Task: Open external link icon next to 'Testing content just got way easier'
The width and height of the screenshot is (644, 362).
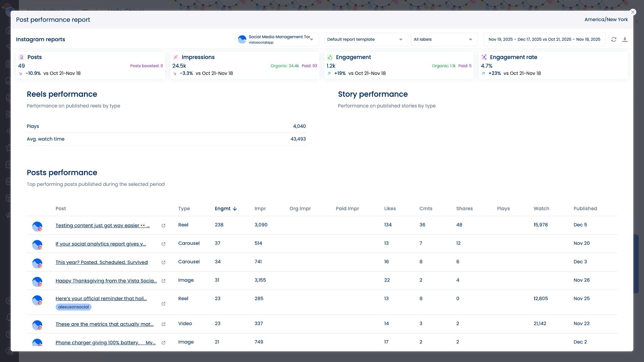Action: 164,226
